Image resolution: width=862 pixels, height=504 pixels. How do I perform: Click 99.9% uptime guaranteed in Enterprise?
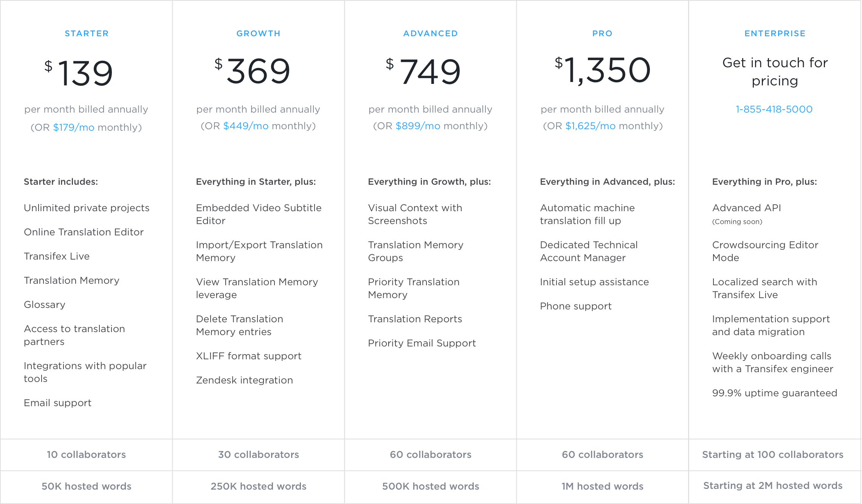(x=775, y=393)
